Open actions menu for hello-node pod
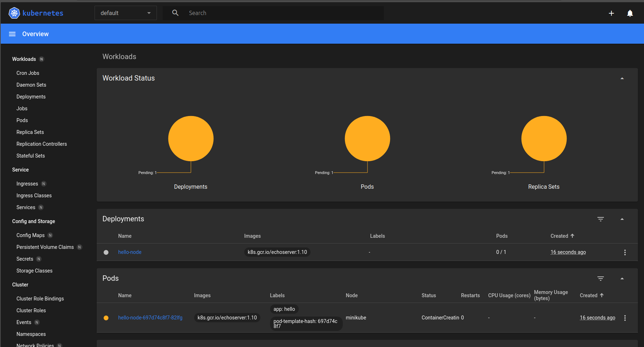 (x=625, y=318)
